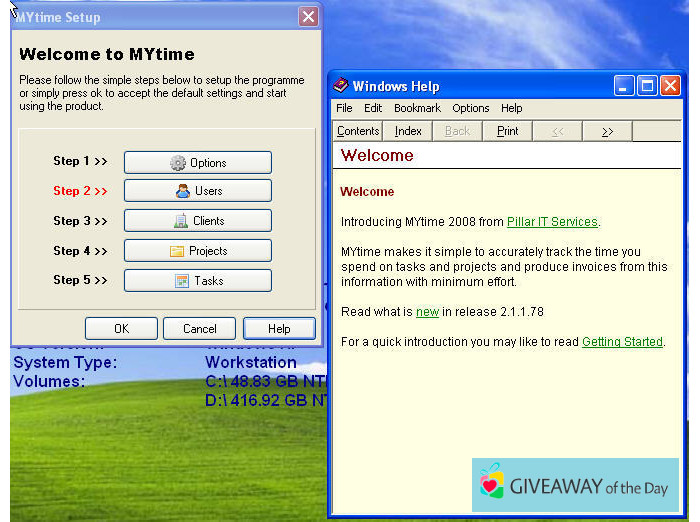
Task: Open the help Index
Action: click(408, 131)
